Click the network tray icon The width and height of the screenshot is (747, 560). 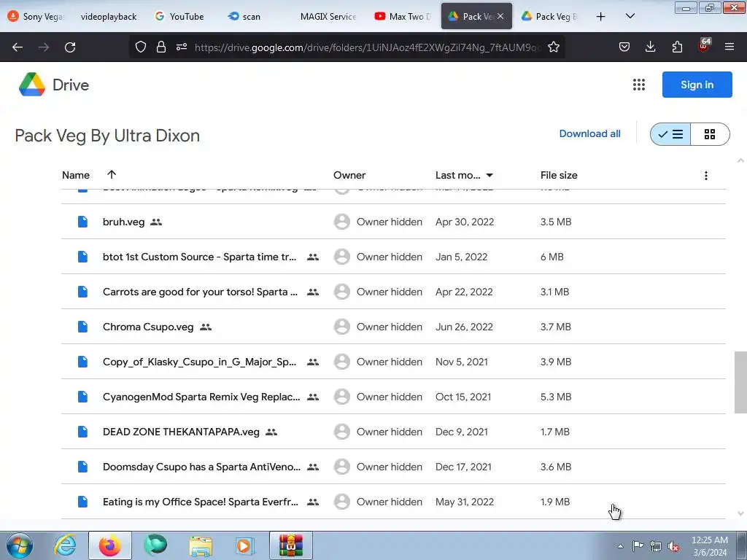[656, 546]
